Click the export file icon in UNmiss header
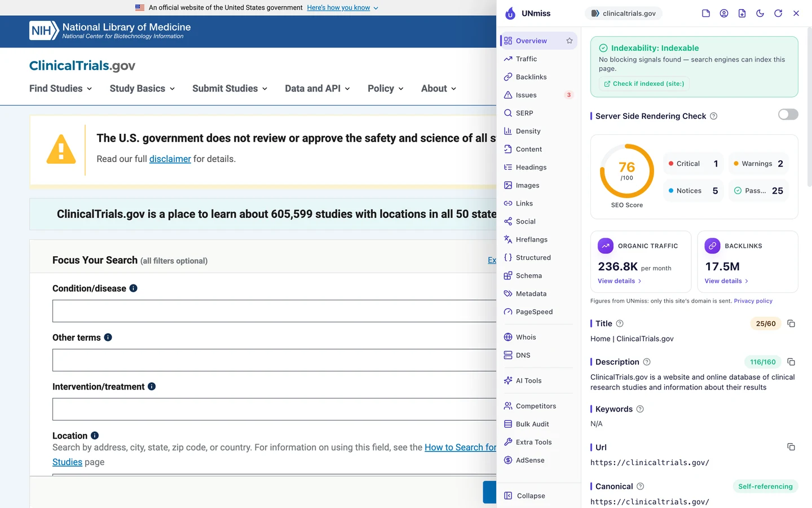 742,13
